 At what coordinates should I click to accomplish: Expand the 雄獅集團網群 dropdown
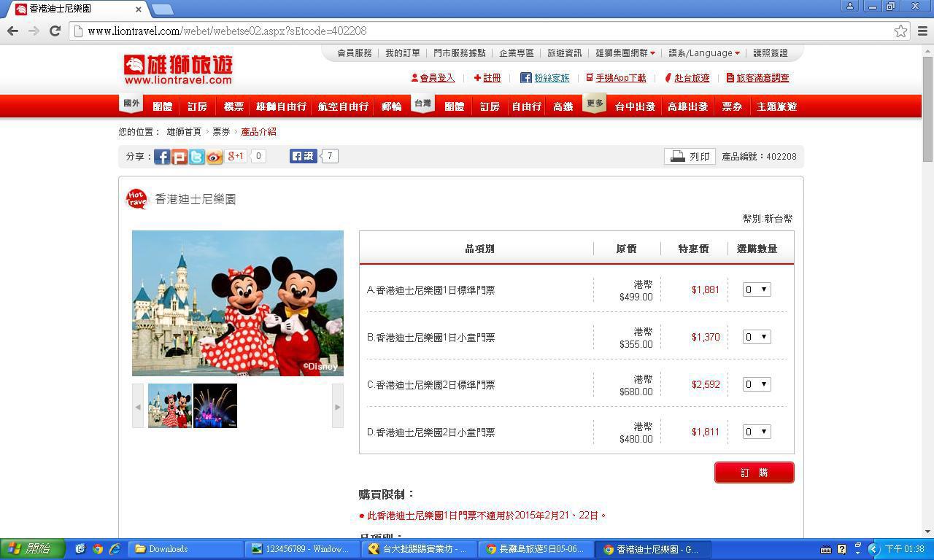[x=625, y=53]
